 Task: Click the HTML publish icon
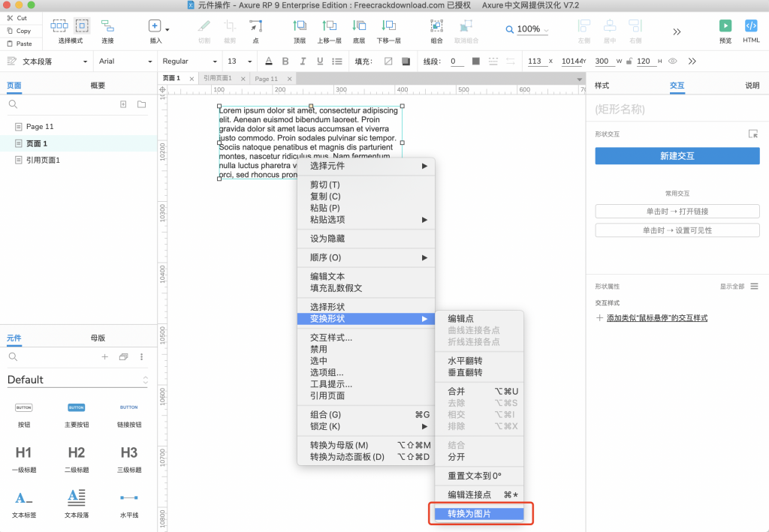coord(751,26)
